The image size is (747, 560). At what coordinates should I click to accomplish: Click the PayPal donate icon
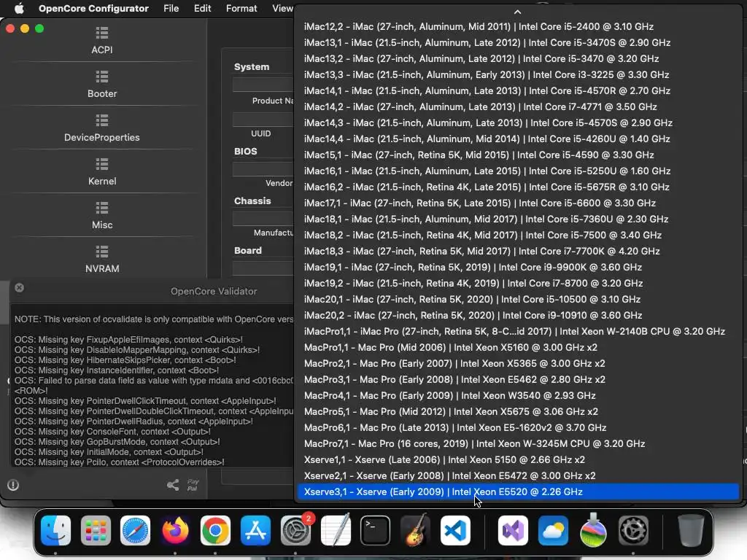click(193, 485)
